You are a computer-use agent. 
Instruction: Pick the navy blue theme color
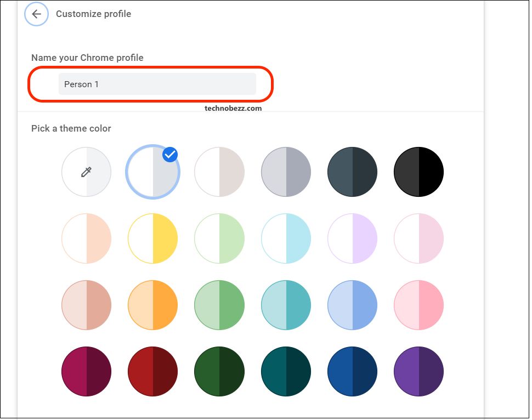[x=352, y=371]
